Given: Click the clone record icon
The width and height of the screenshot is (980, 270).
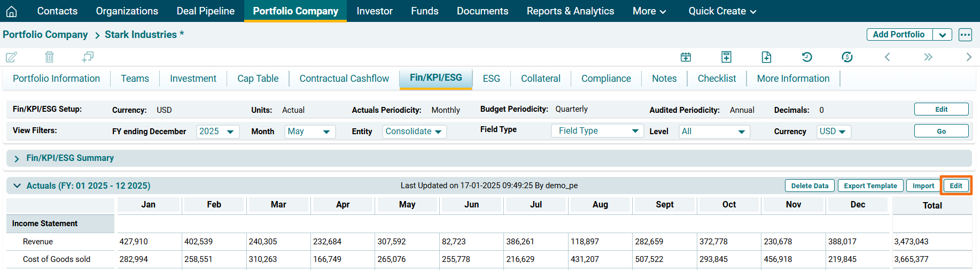Looking at the screenshot, I should pyautogui.click(x=88, y=57).
